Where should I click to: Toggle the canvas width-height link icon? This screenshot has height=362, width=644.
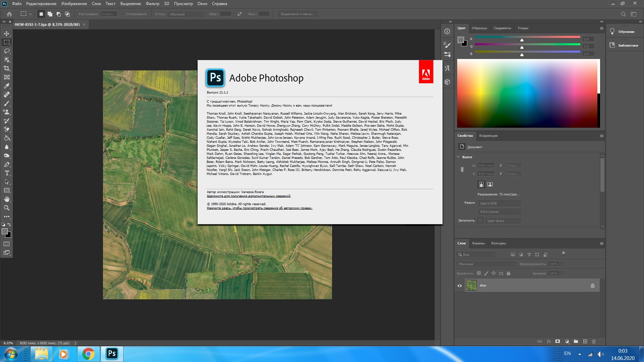(462, 170)
